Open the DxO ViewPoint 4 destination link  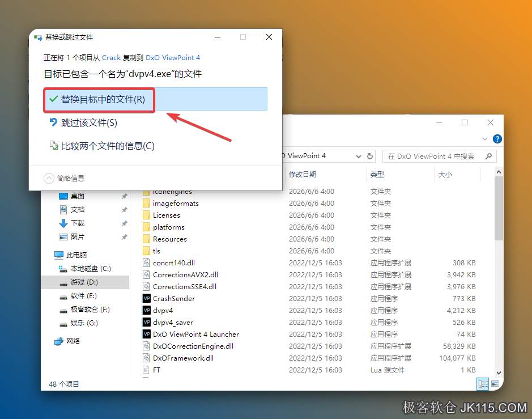coord(173,58)
